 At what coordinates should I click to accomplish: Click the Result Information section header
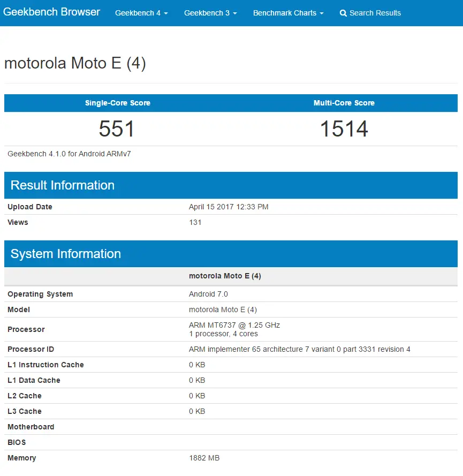click(231, 185)
